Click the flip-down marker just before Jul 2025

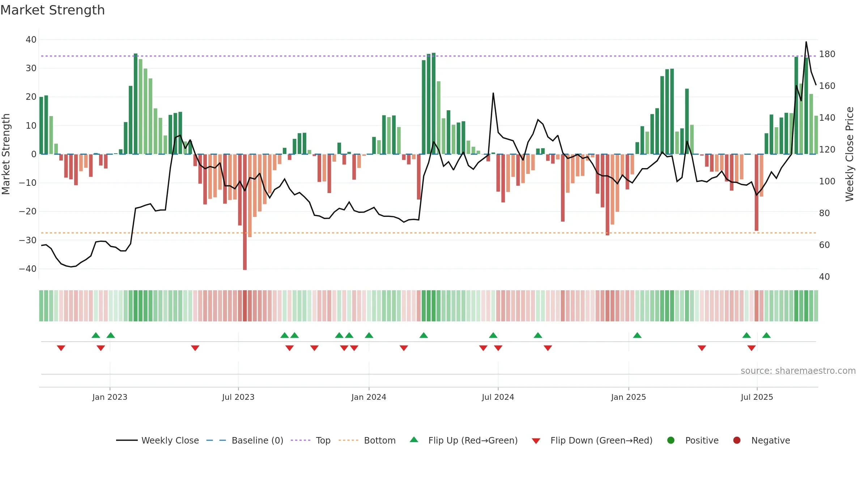[752, 348]
